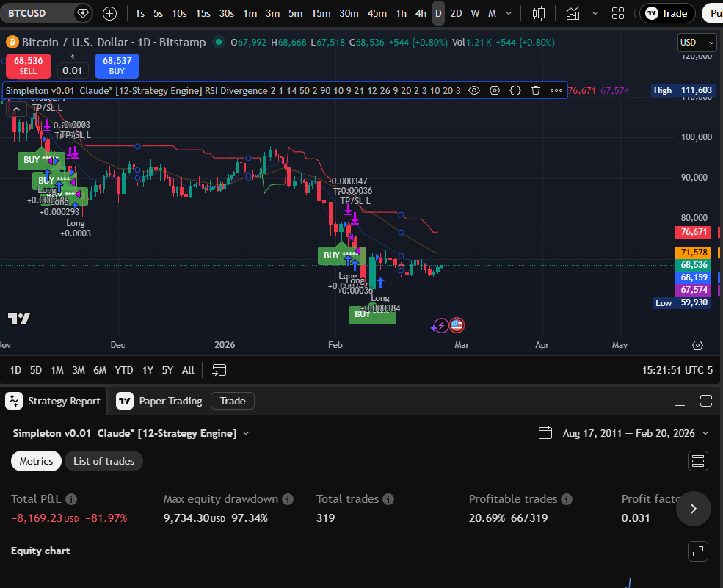Click the Trade button in the top toolbar
The height and width of the screenshot is (588, 723).
667,13
